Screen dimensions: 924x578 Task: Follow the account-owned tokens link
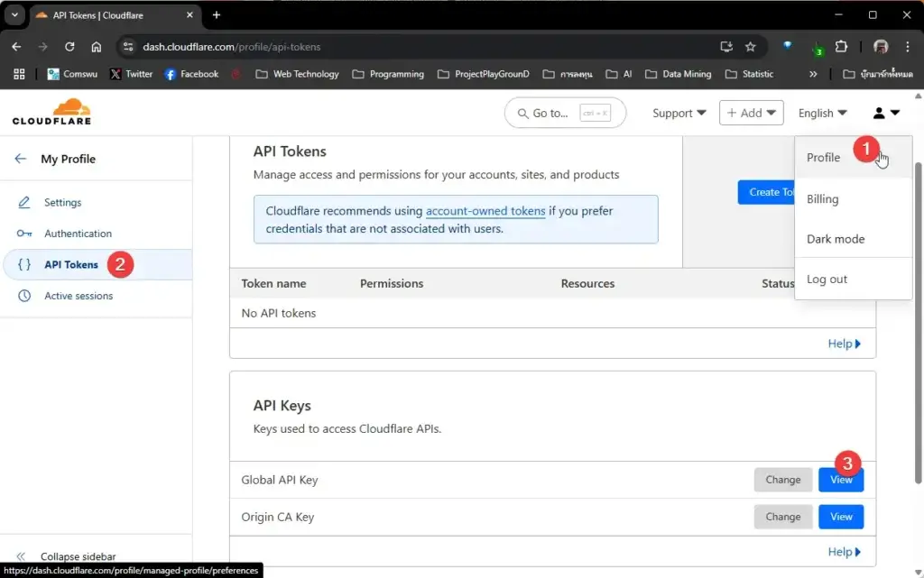click(485, 211)
